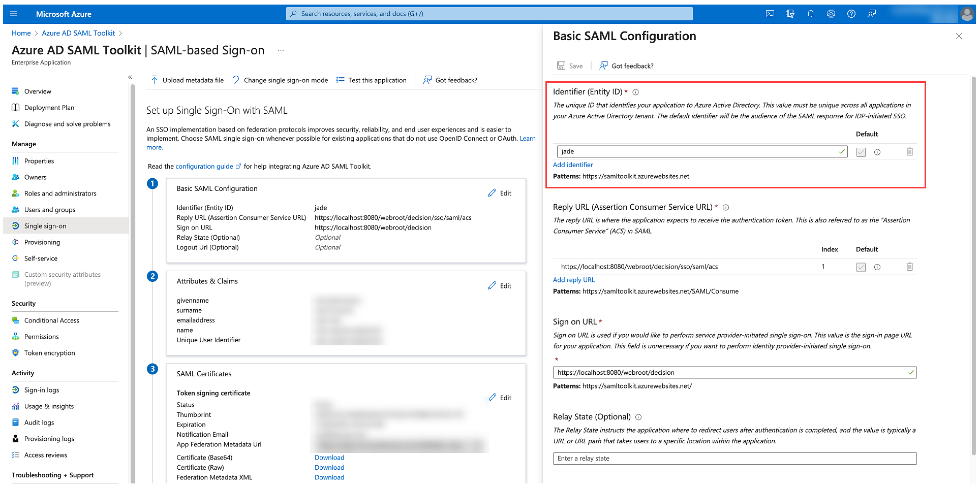Check Default for the reply URL
The height and width of the screenshot is (488, 980).
coord(861,267)
